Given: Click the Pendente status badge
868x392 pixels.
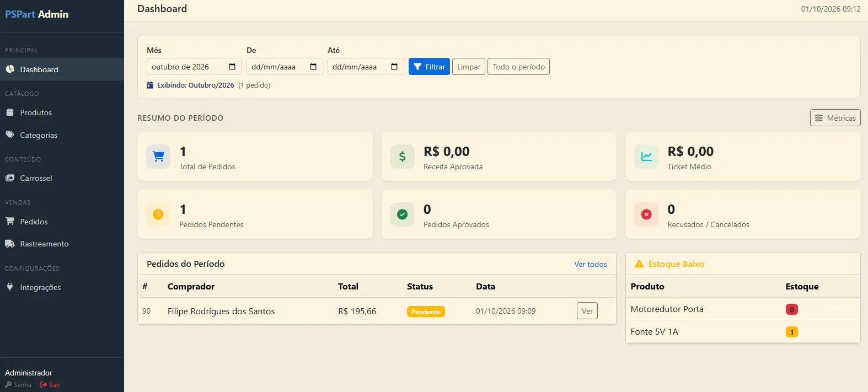Looking at the screenshot, I should (426, 312).
